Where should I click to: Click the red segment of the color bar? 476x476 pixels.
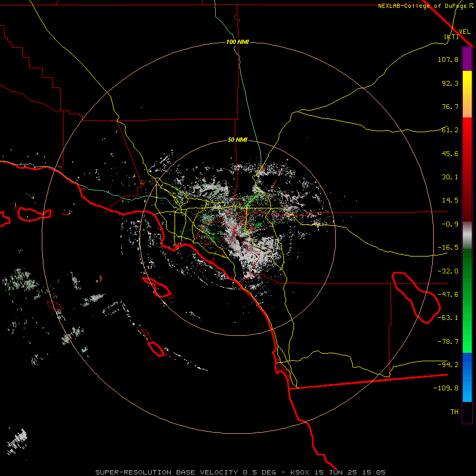pyautogui.click(x=467, y=169)
